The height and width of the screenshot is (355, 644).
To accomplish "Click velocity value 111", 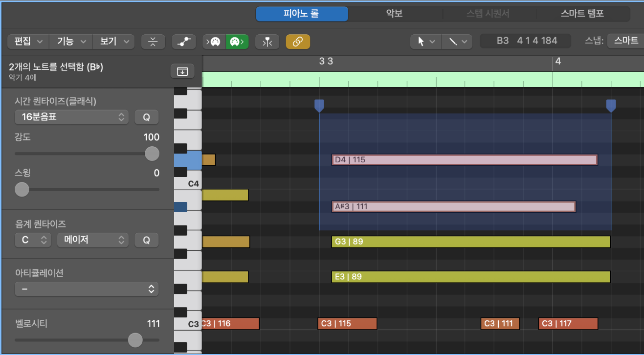I will (153, 324).
